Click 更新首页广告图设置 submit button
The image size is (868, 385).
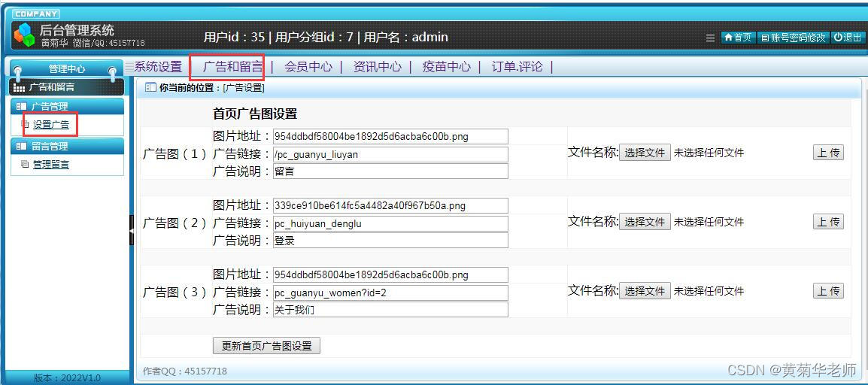tap(266, 346)
